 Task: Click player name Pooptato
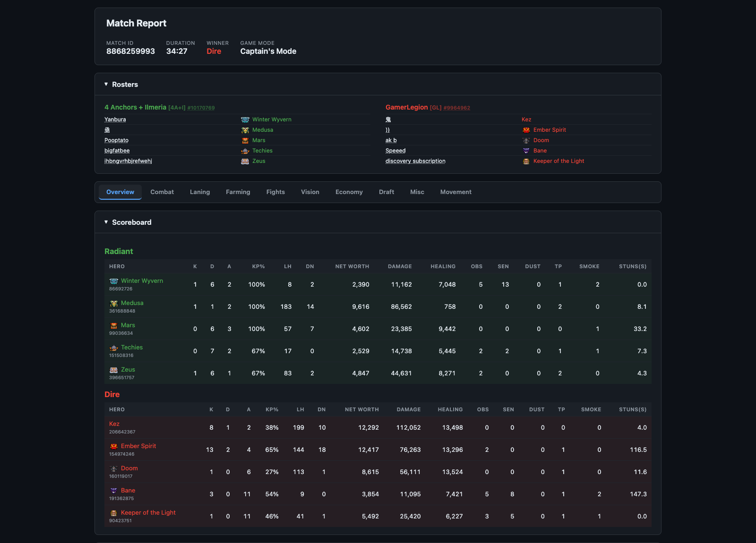[116, 141]
